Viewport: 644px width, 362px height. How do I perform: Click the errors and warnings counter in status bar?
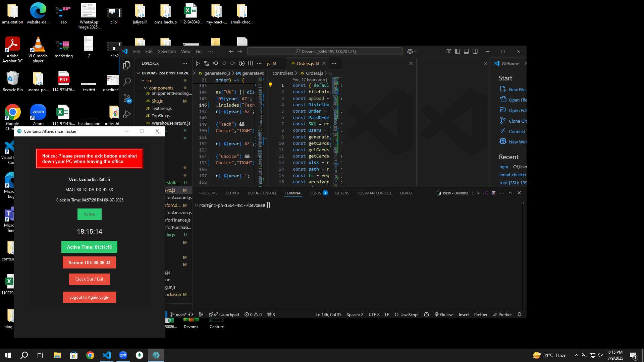253,315
